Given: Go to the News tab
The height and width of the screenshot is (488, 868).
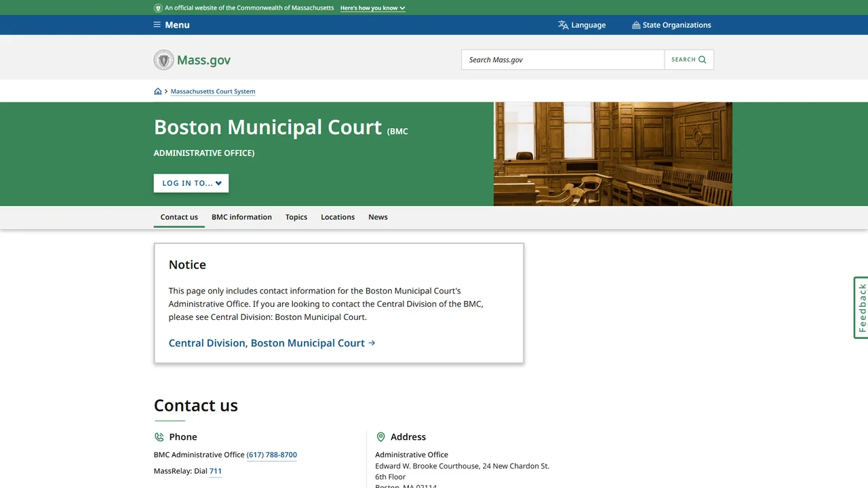Looking at the screenshot, I should point(378,217).
